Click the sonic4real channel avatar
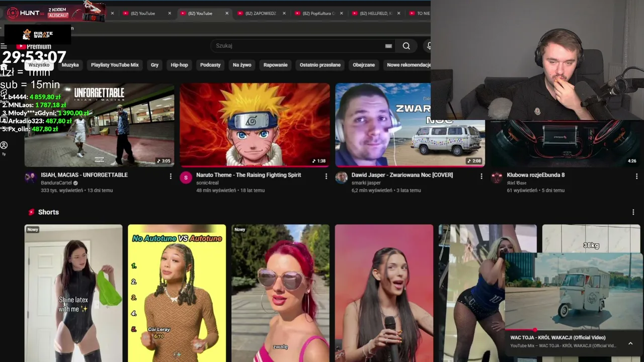The image size is (644, 362). click(x=186, y=177)
